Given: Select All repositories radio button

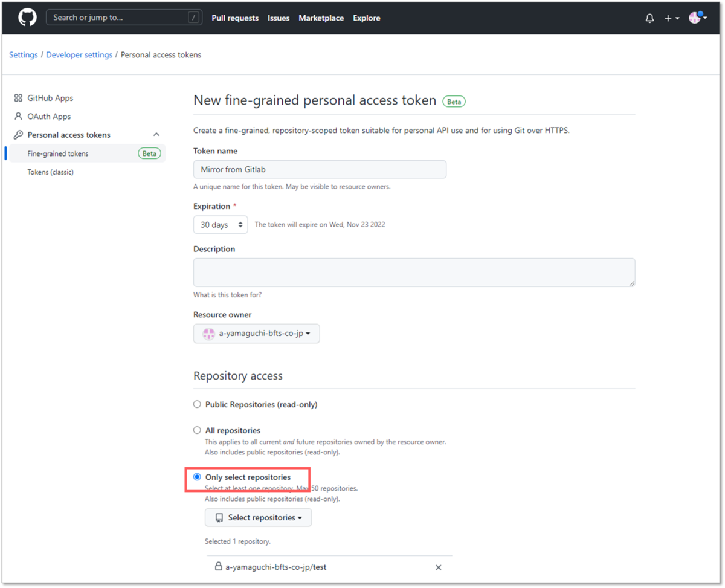Looking at the screenshot, I should pos(197,430).
